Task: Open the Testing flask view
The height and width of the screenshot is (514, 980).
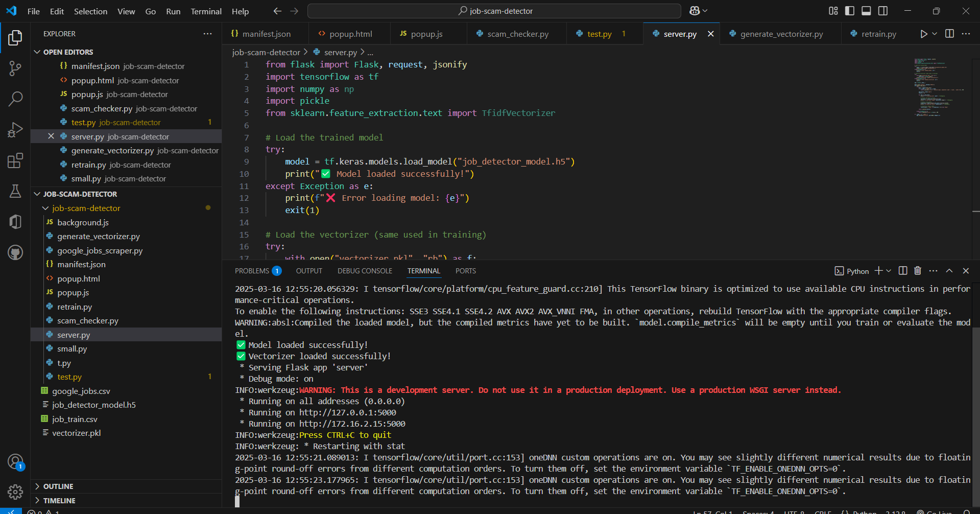Action: [x=15, y=191]
